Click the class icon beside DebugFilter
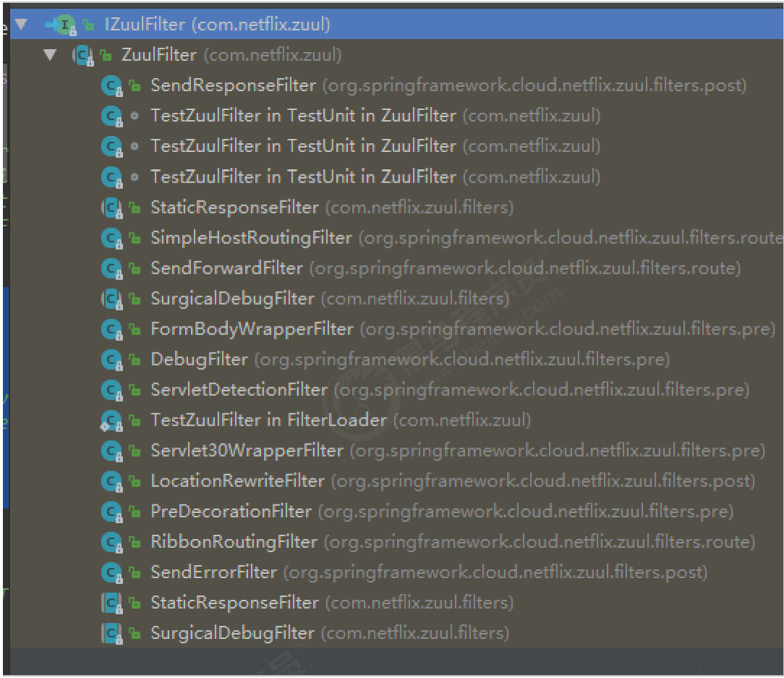Image resolution: width=784 pixels, height=678 pixels. pyautogui.click(x=111, y=360)
